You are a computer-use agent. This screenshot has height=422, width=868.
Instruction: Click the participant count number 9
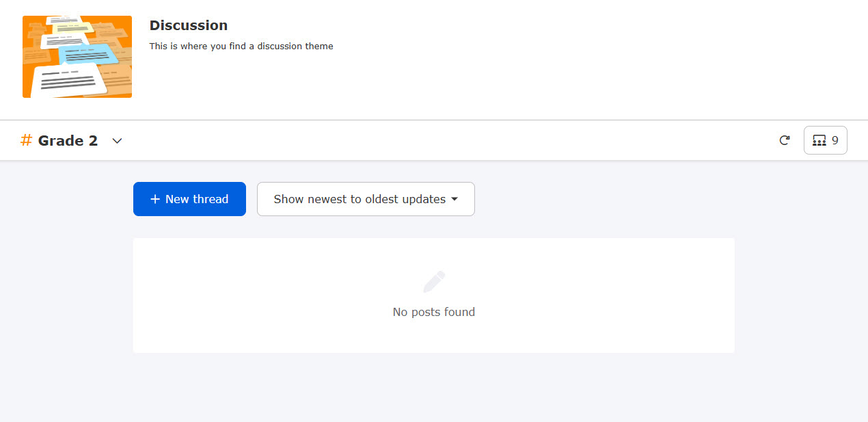835,140
